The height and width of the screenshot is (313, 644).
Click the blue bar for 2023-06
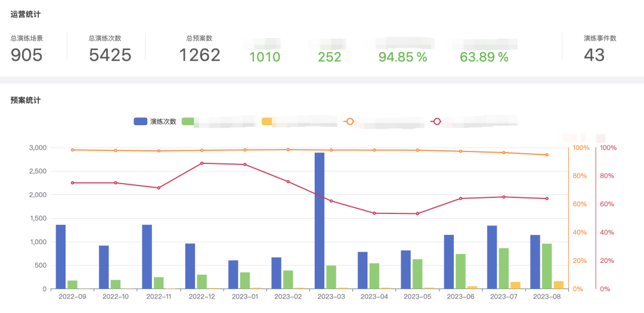click(x=449, y=262)
